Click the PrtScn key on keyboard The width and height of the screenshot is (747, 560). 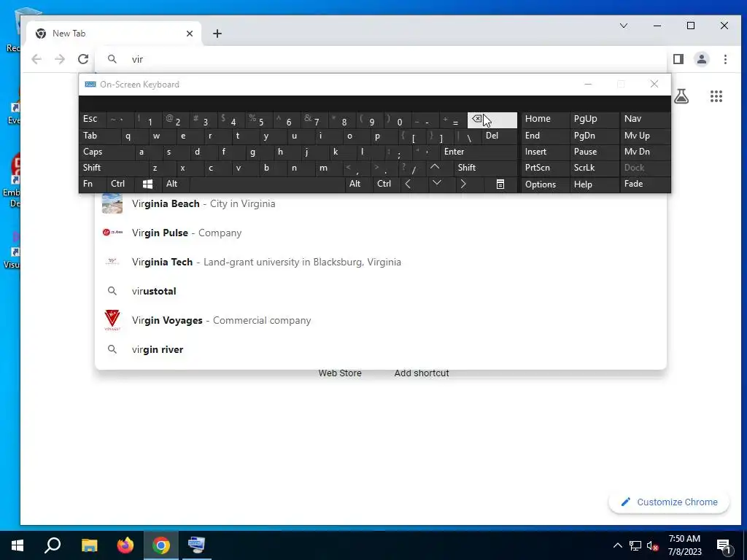pyautogui.click(x=546, y=168)
